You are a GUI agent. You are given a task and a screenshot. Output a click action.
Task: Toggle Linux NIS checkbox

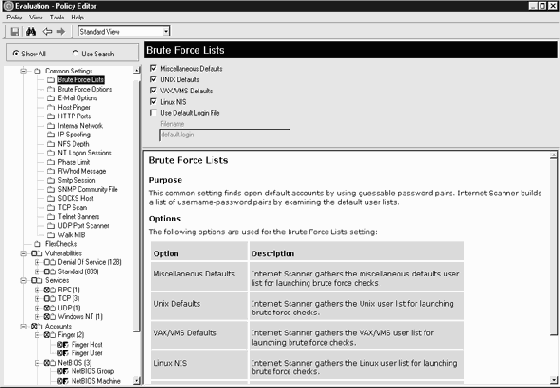pos(153,102)
